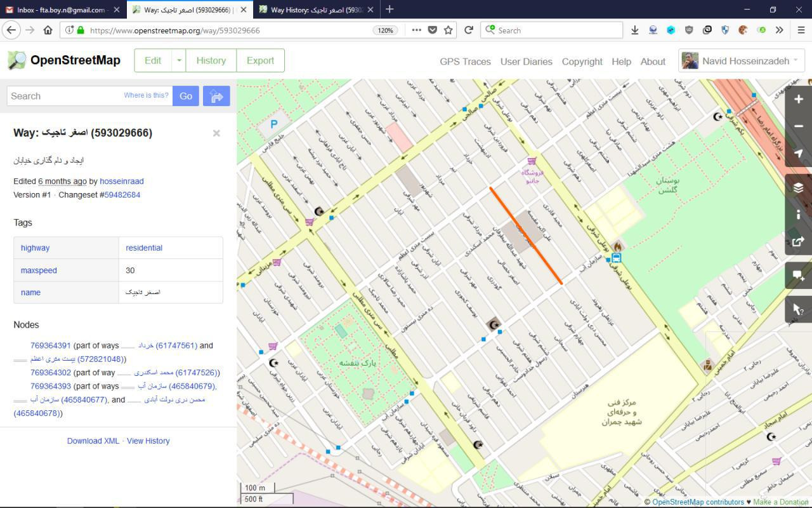This screenshot has height=508, width=812.
Task: Click the directions arrow button beside Go
Action: coord(216,96)
